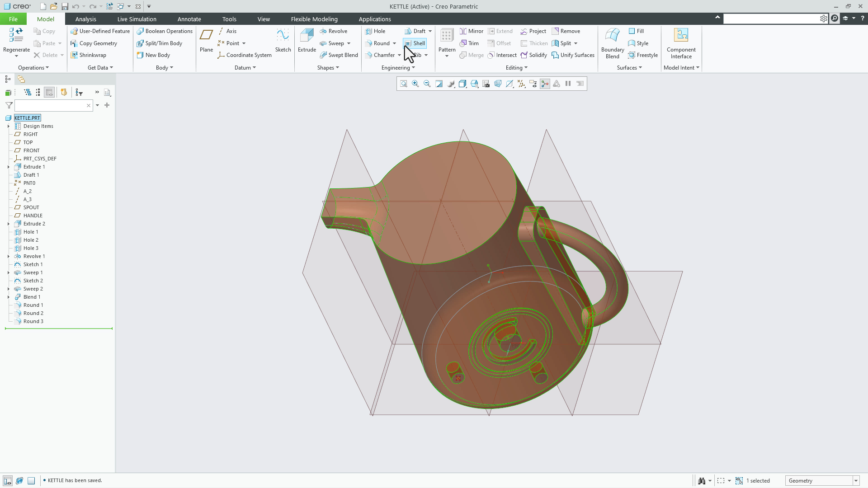The width and height of the screenshot is (868, 488).
Task: Switch to Layer Tree folder icon
Action: click(21, 79)
